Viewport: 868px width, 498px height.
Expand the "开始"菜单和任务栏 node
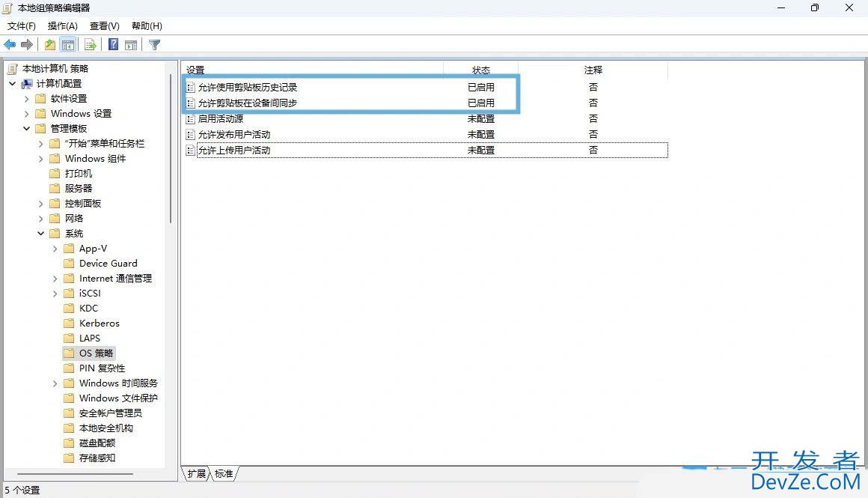pyautogui.click(x=41, y=144)
